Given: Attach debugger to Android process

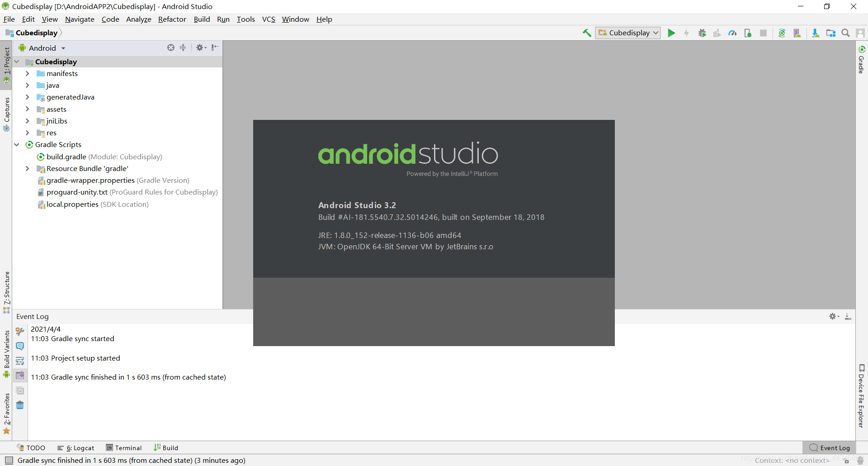Looking at the screenshot, I should pyautogui.click(x=748, y=33).
